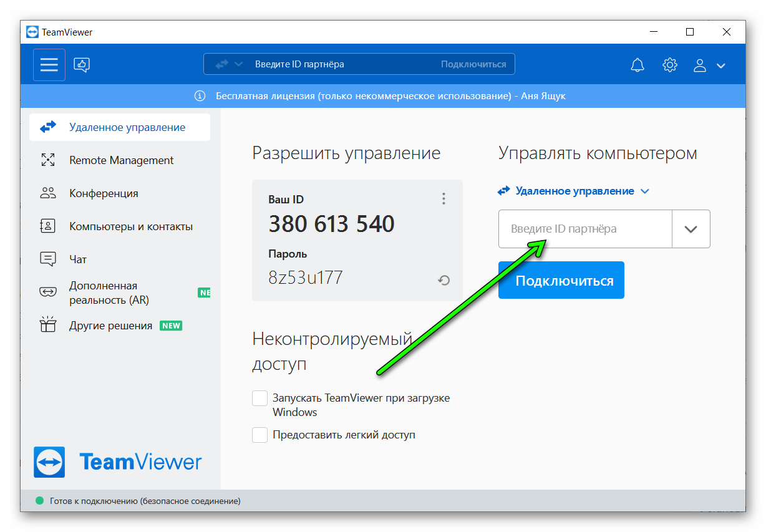
Task: Click the Конференция people icon
Action: pyautogui.click(x=48, y=193)
